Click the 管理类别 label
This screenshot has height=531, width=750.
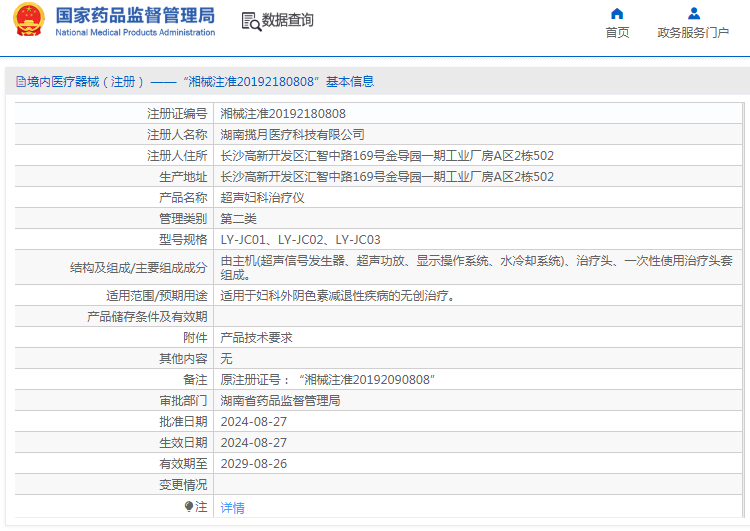click(183, 219)
